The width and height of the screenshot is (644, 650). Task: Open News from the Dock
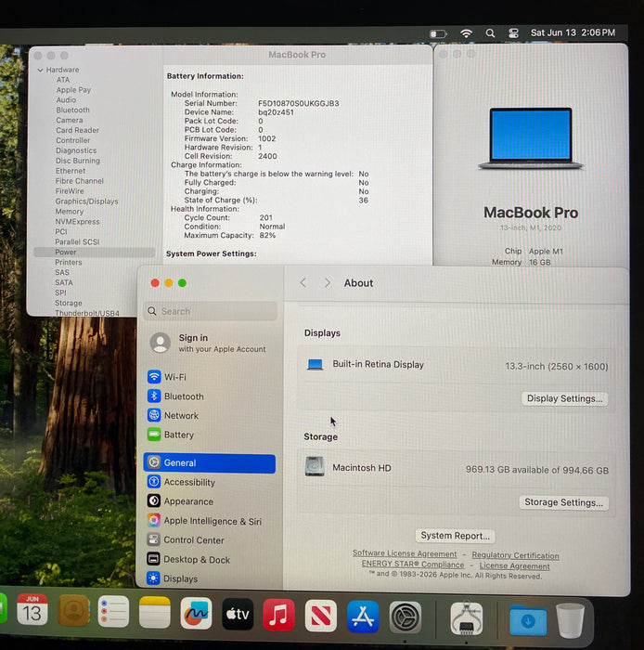pyautogui.click(x=320, y=616)
